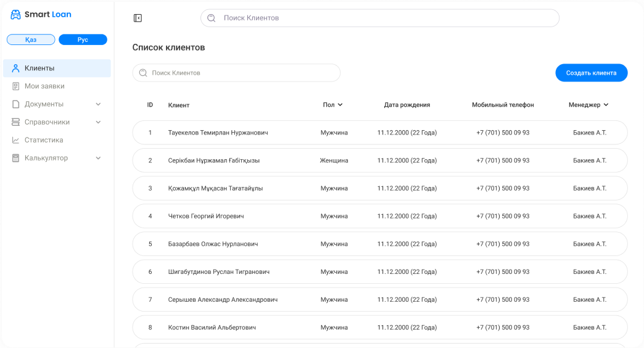
Task: Collapse sidebar with the panel toggle icon
Action: click(x=138, y=18)
